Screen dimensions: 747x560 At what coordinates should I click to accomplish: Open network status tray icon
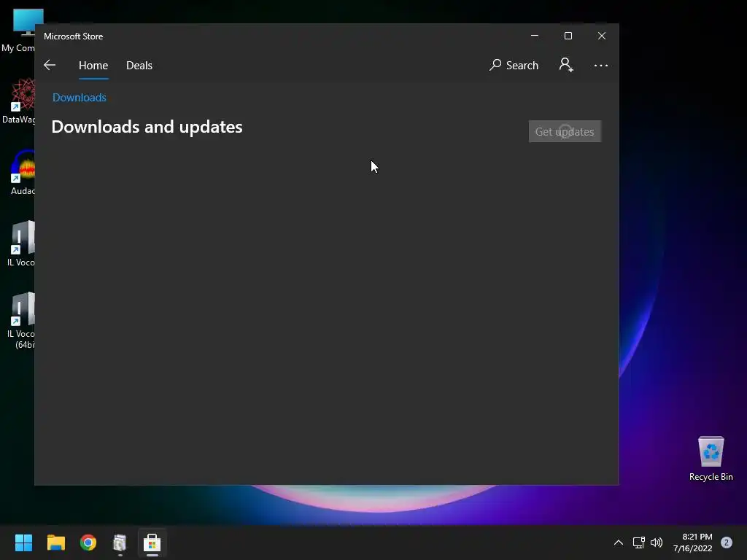click(638, 542)
